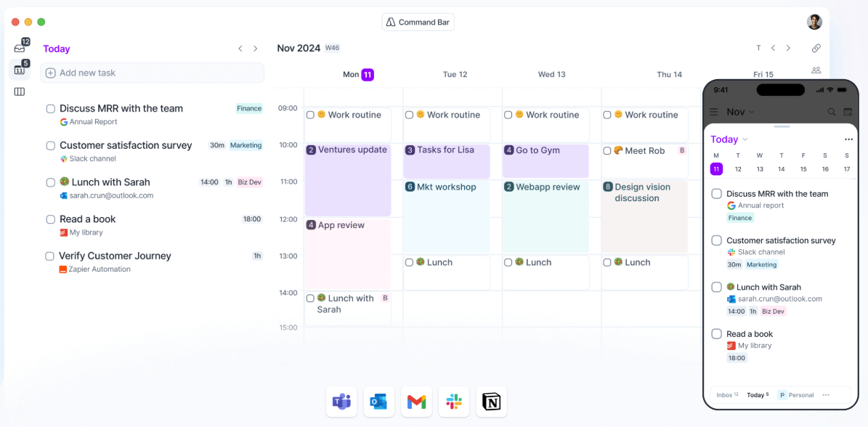Check Tuesday Lunch event checkbox

409,262
